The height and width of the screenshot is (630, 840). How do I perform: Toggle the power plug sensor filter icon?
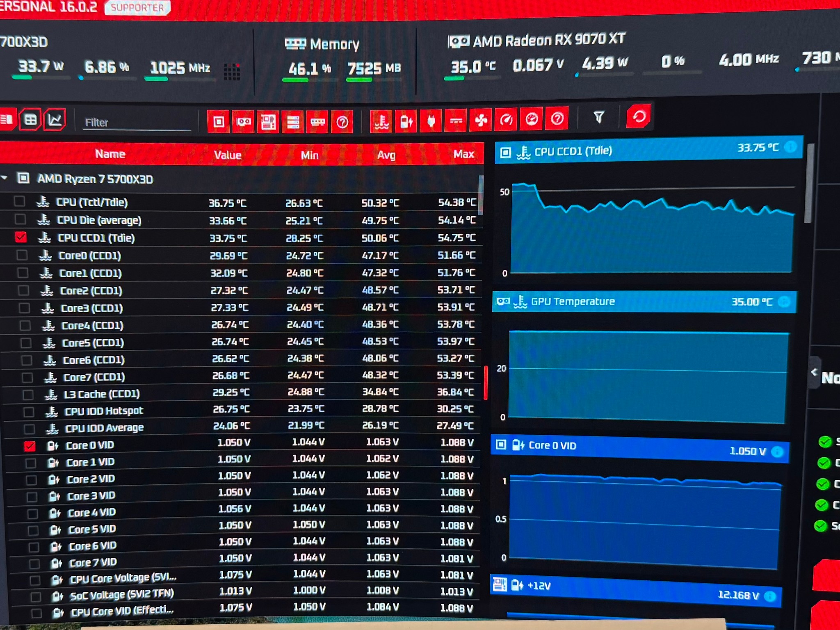point(431,121)
